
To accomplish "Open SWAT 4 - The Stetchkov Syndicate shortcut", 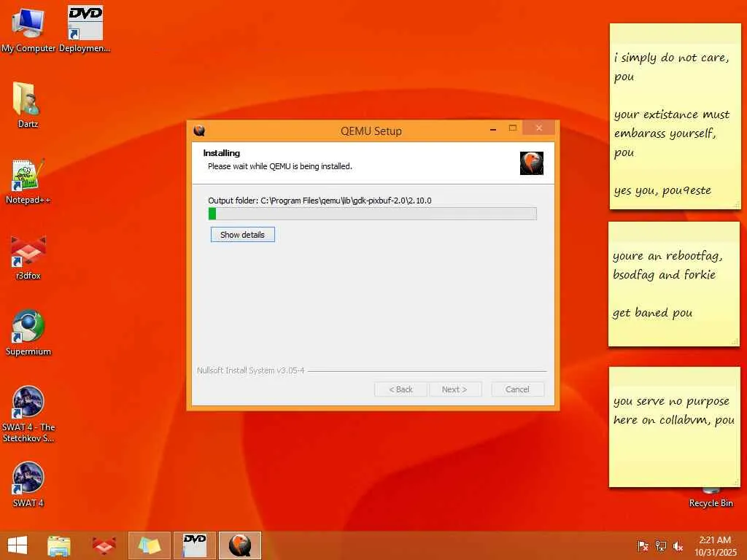I will click(28, 413).
